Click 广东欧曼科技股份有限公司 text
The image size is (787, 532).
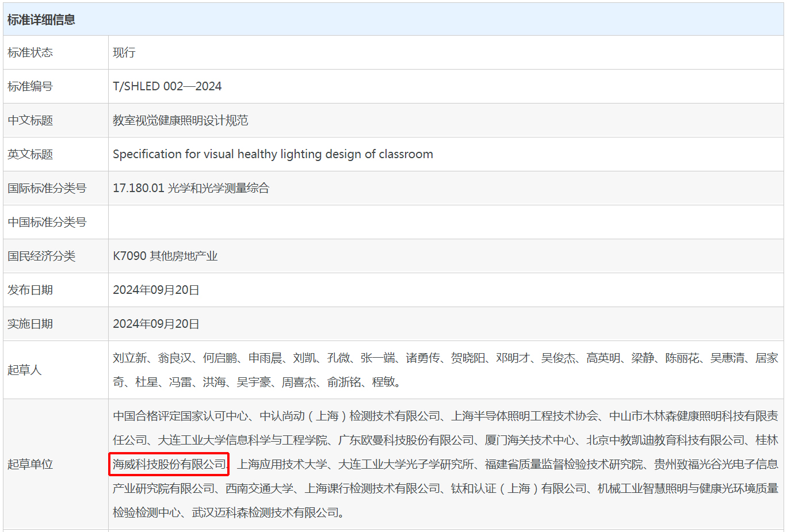coord(406,440)
